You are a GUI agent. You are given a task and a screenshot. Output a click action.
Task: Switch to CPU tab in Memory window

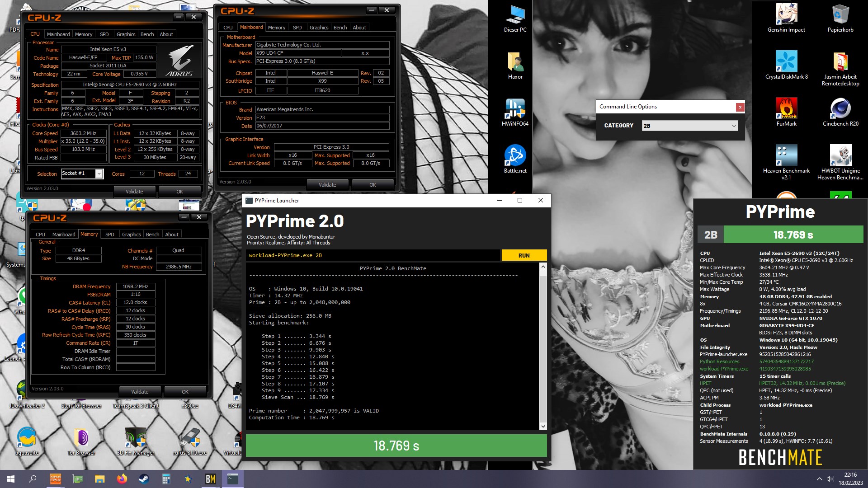coord(40,235)
